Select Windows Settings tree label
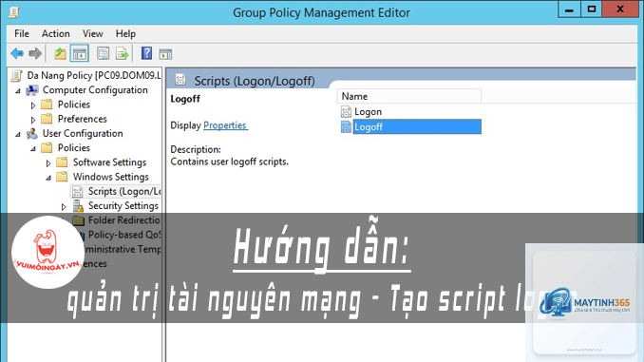This screenshot has height=362, width=644. (x=110, y=177)
